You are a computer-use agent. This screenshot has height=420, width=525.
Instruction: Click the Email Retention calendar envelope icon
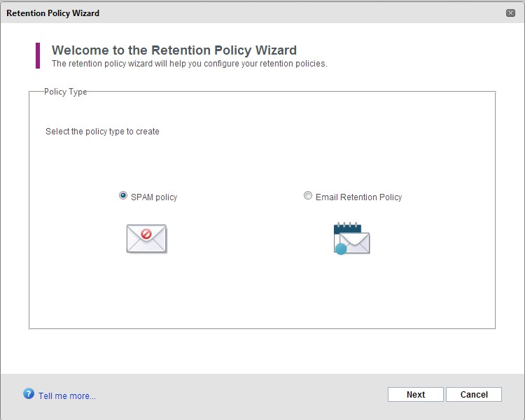pyautogui.click(x=351, y=238)
